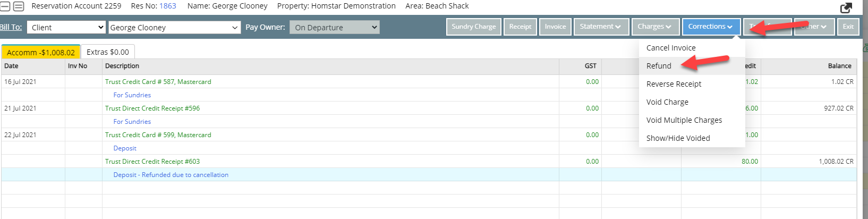This screenshot has height=219, width=868.
Task: Open the George Clooney name dropdown
Action: [x=175, y=27]
